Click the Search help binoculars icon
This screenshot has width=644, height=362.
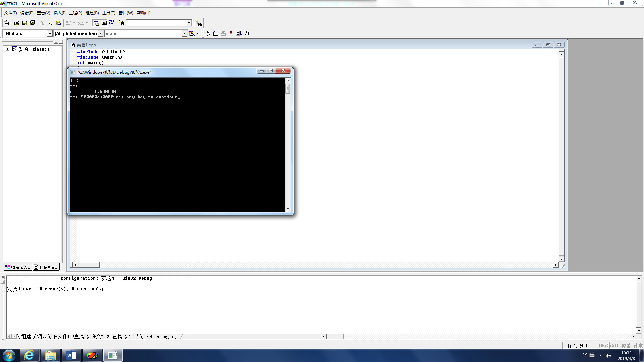(199, 23)
